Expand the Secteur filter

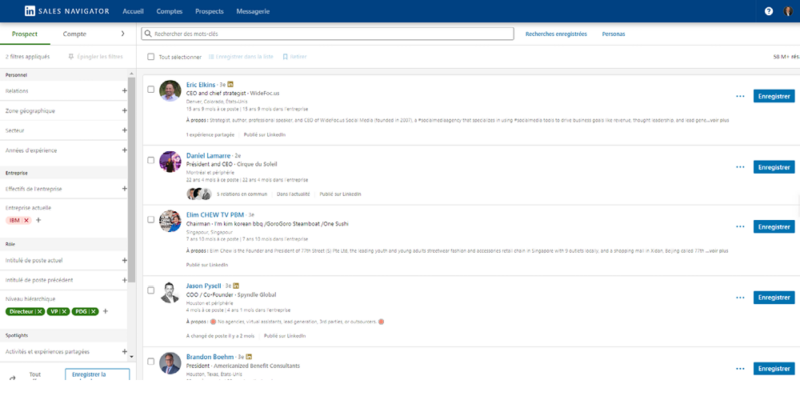pyautogui.click(x=124, y=130)
